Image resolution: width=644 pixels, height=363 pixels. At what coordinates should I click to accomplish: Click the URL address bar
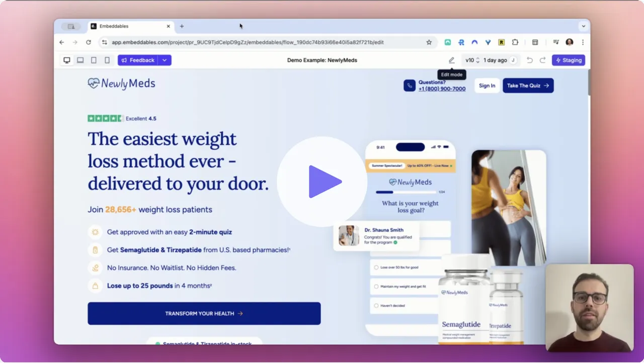267,42
